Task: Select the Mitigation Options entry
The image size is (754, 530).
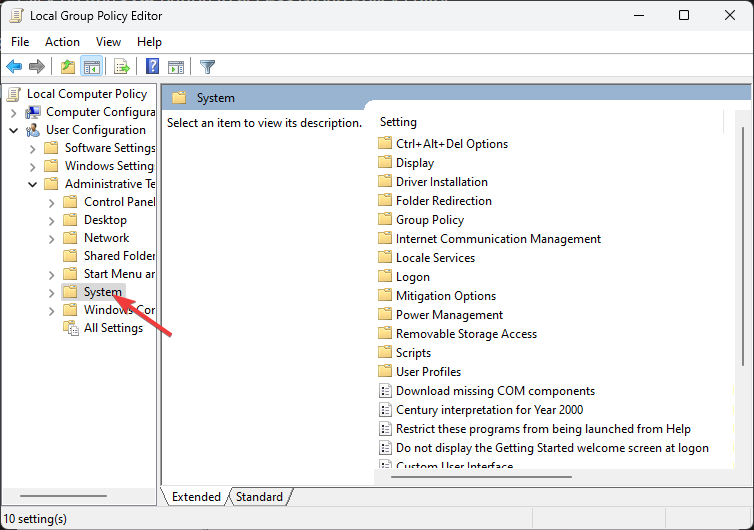Action: pyautogui.click(x=446, y=296)
